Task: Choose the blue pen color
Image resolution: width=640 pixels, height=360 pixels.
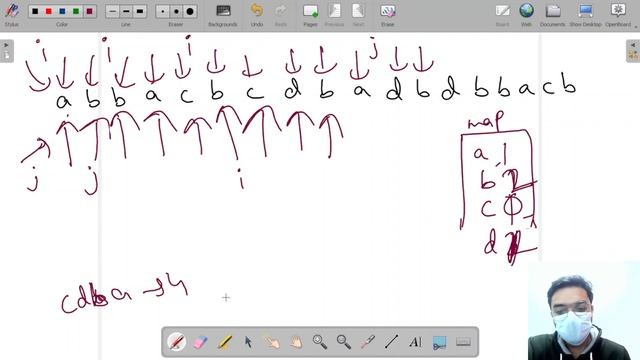Action: pos(62,11)
